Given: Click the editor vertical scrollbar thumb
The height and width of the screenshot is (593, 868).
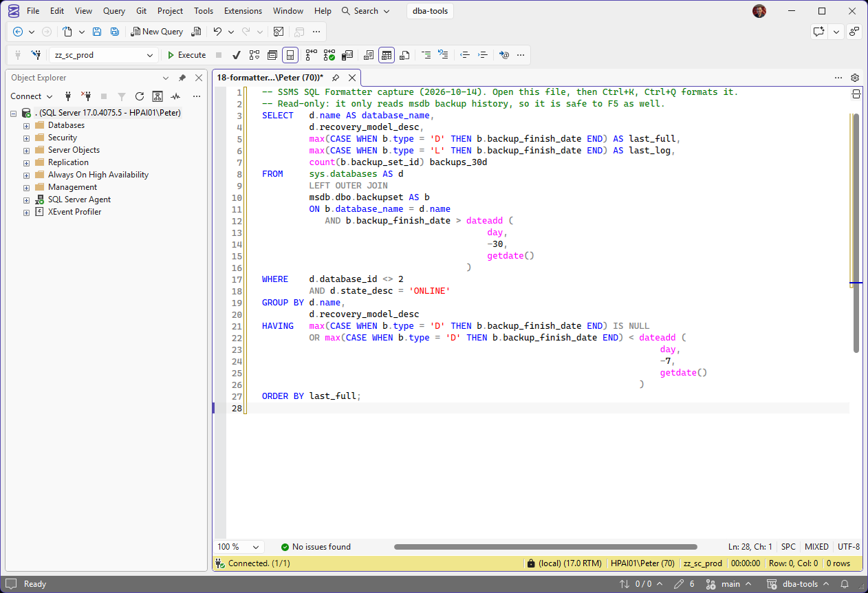Looking at the screenshot, I should 856,233.
